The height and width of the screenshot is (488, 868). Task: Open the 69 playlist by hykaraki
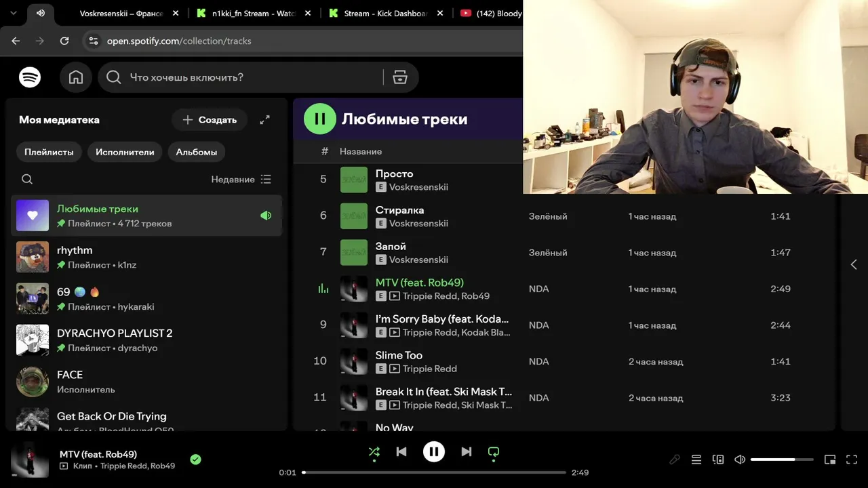(x=146, y=298)
